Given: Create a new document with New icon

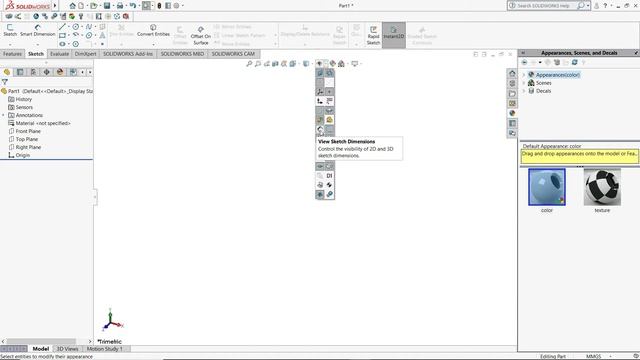Looking at the screenshot, I should coord(81,6).
